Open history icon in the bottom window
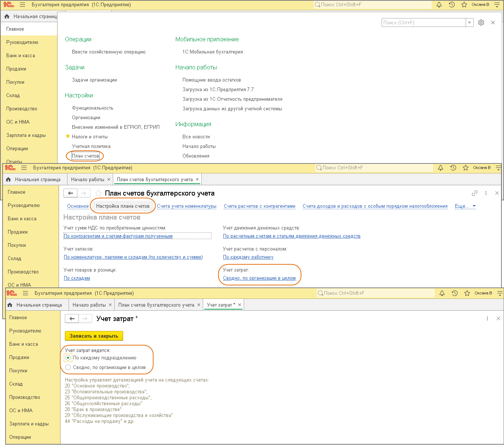Image resolution: width=504 pixels, height=445 pixels. (x=455, y=293)
